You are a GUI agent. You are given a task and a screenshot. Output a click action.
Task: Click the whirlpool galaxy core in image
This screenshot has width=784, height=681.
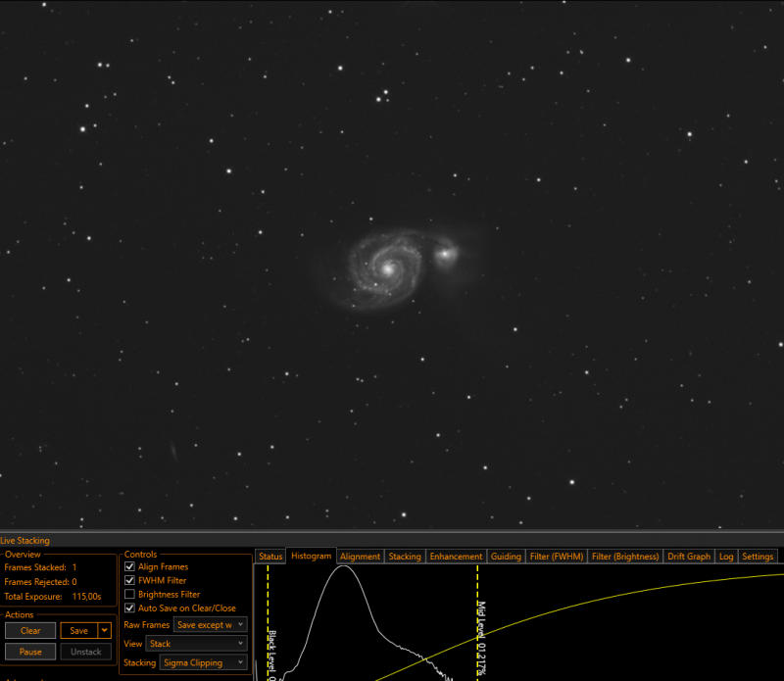coord(388,269)
